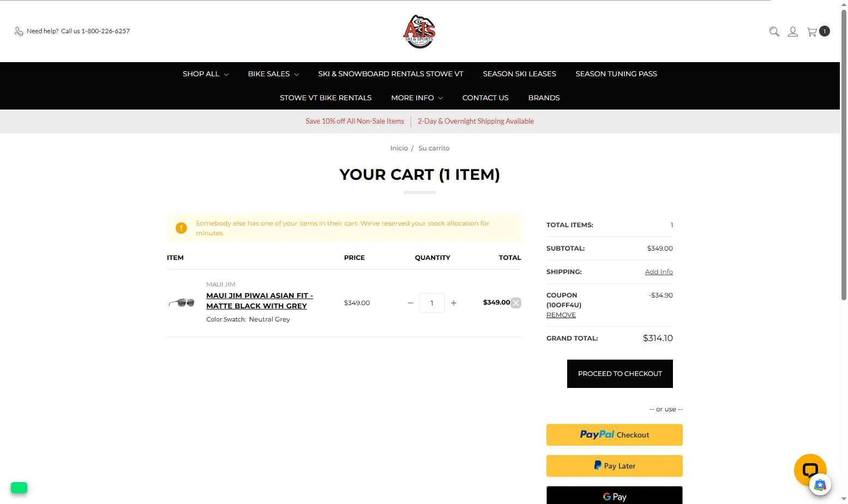Click the Call us 1-800-226-6257 text
Image resolution: width=848 pixels, height=504 pixels.
95,31
